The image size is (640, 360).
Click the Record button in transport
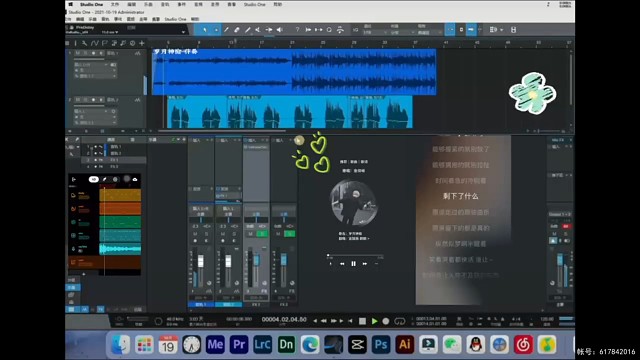tap(386, 321)
